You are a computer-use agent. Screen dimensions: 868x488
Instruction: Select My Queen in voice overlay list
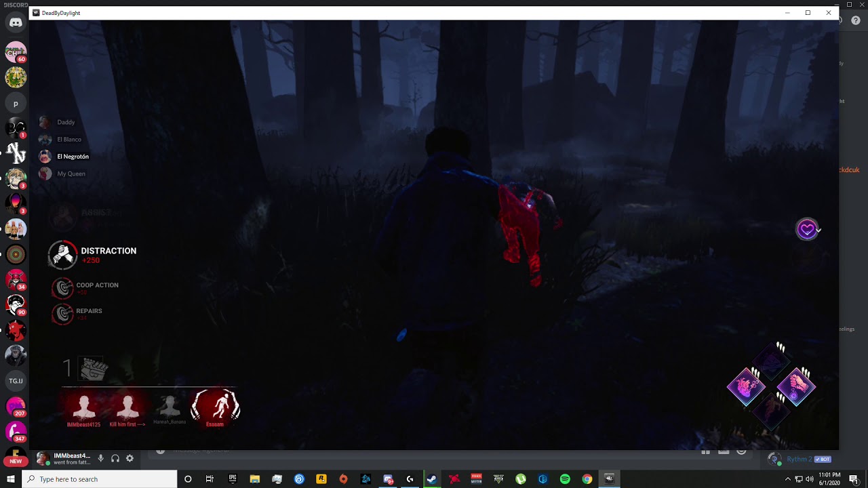62,174
